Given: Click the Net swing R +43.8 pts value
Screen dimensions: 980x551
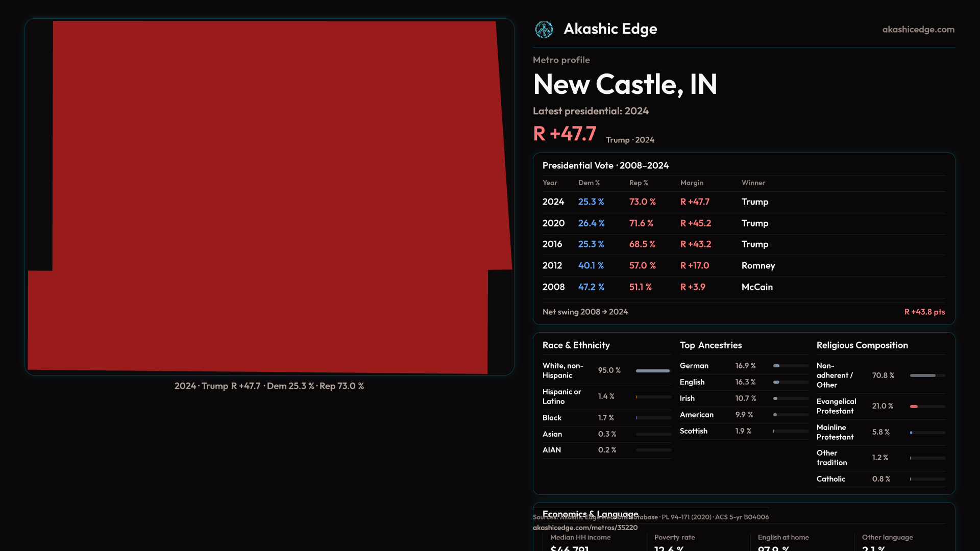Looking at the screenshot, I should point(924,312).
